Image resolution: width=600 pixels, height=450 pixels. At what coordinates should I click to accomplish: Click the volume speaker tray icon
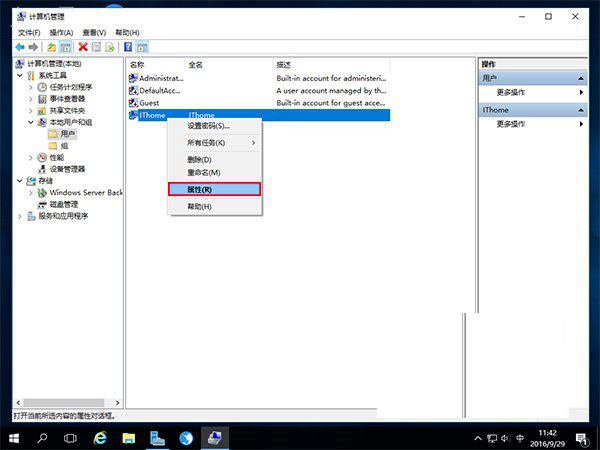click(506, 439)
